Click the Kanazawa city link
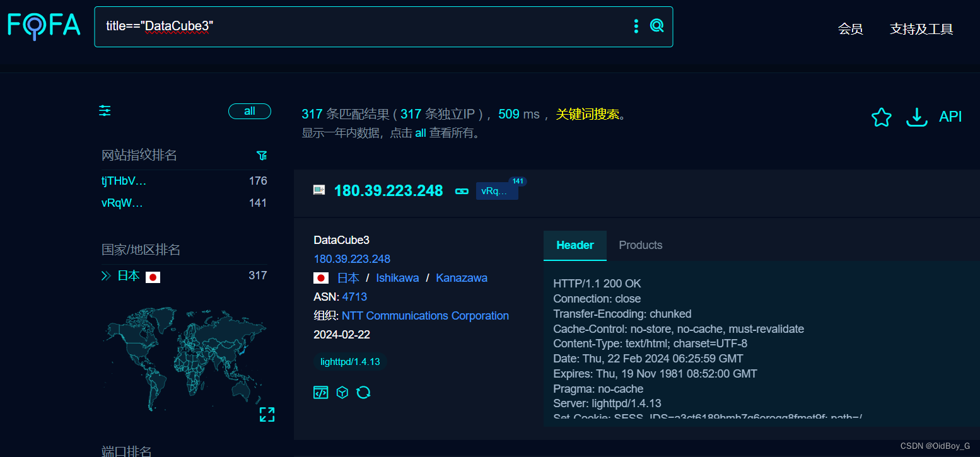Screen dimensions: 980x457 pyautogui.click(x=462, y=278)
